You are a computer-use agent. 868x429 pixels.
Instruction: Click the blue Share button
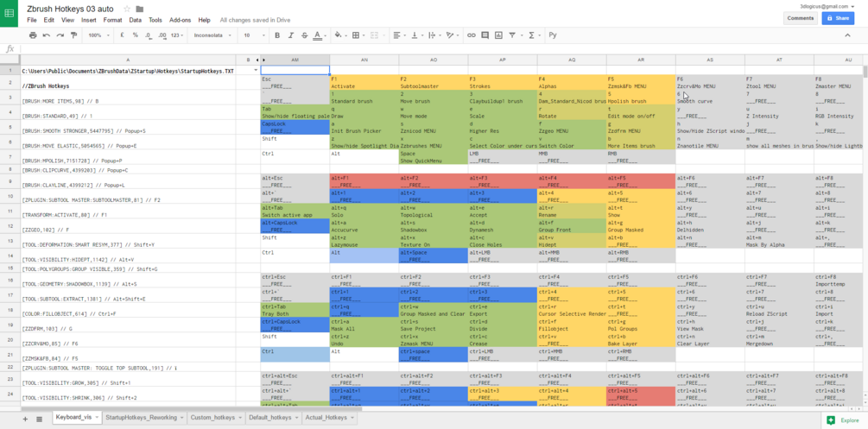tap(838, 18)
